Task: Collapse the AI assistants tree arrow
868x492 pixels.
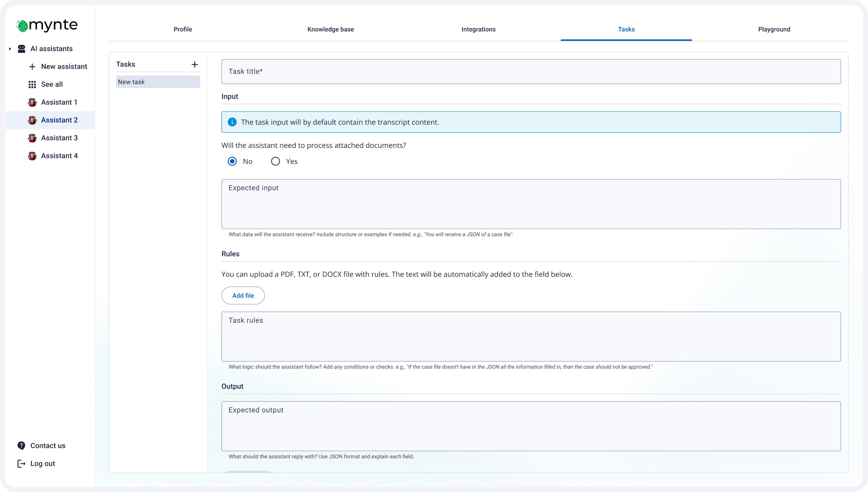Action: coord(10,49)
